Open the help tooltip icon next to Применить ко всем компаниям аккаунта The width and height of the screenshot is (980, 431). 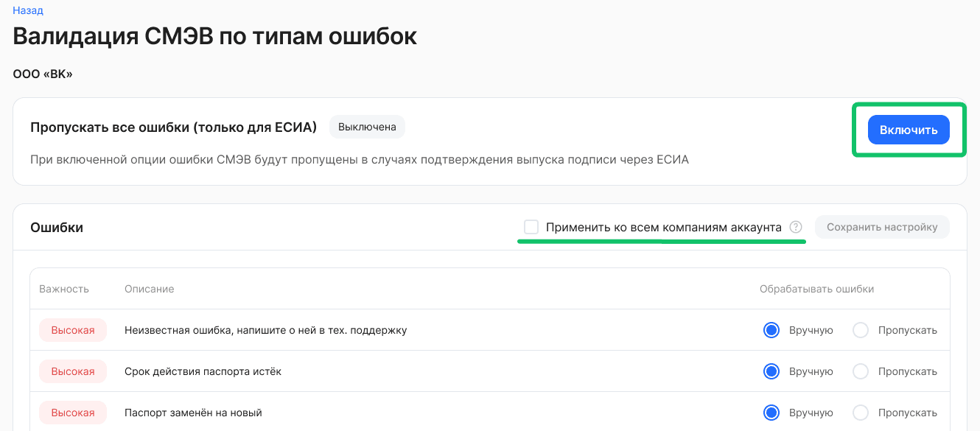tap(796, 227)
